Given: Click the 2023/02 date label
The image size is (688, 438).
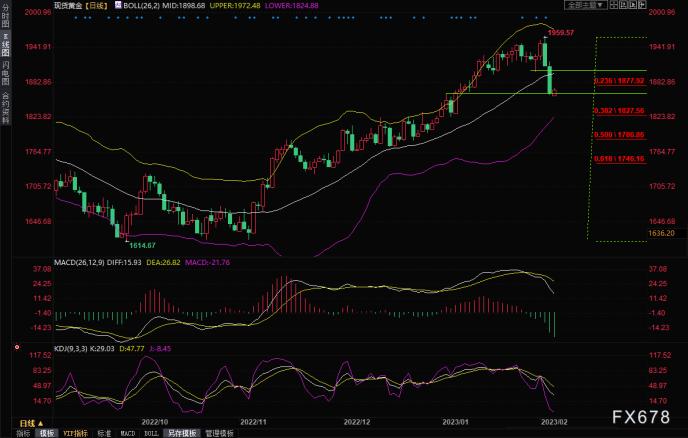Looking at the screenshot, I should point(554,422).
